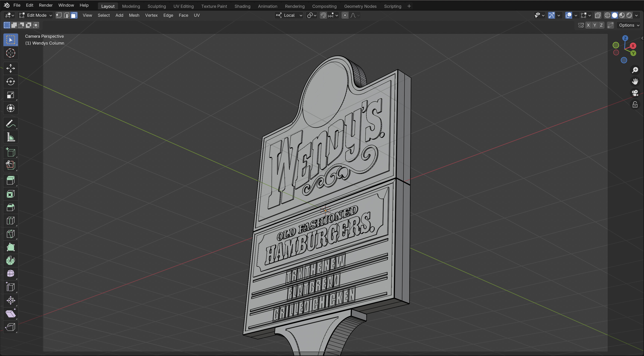The image size is (644, 356).
Task: Toggle snapping magnet
Action: tap(323, 15)
